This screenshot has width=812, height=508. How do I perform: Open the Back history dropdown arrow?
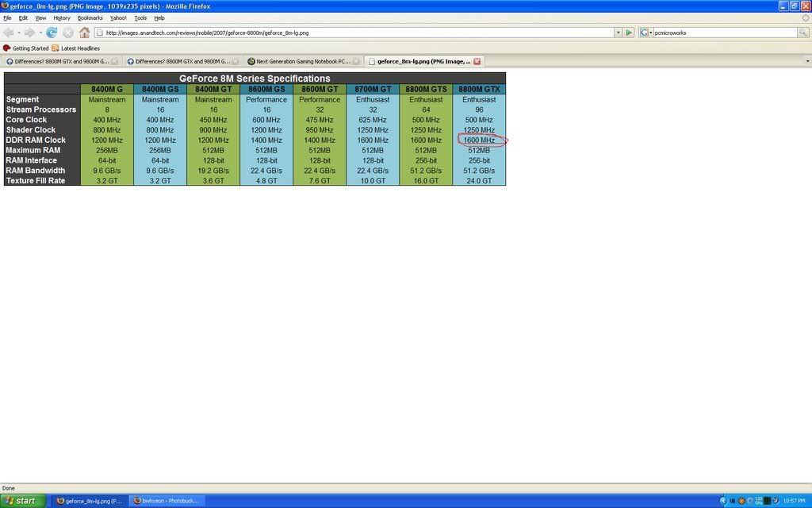[x=19, y=33]
